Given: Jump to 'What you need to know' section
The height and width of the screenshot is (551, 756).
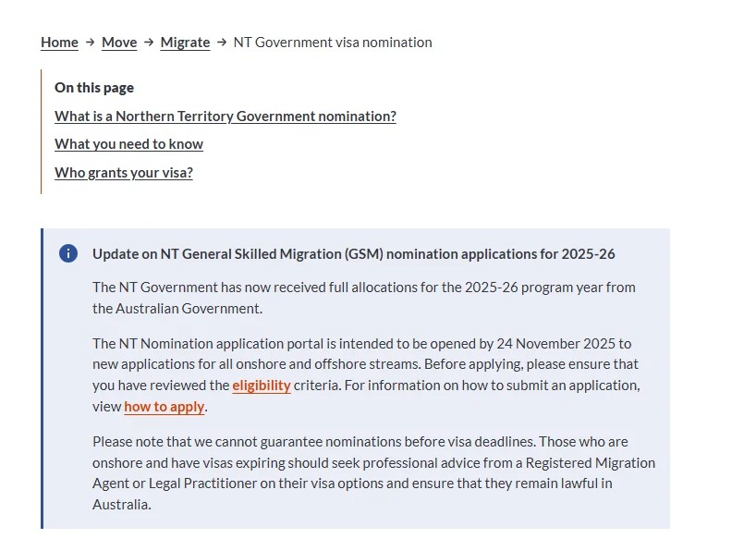Looking at the screenshot, I should [128, 144].
